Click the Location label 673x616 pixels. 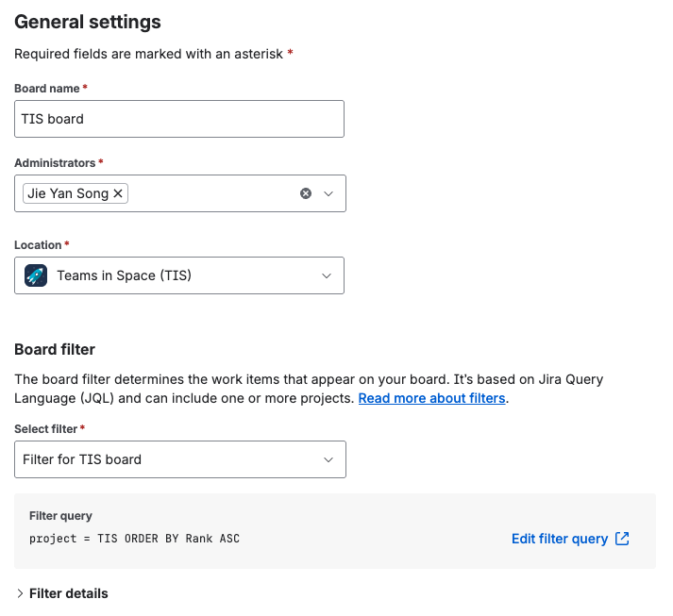tap(38, 245)
